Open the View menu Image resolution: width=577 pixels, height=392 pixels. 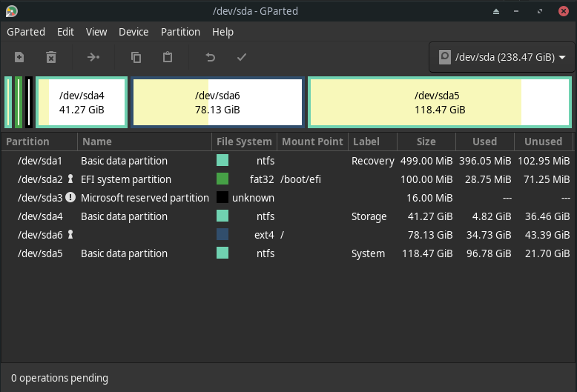pyautogui.click(x=96, y=32)
